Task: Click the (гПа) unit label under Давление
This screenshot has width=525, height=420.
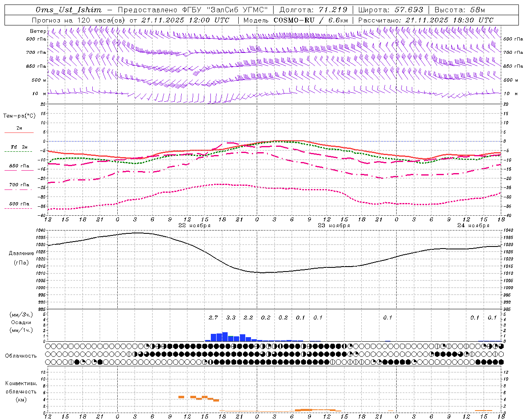Action: point(21,262)
